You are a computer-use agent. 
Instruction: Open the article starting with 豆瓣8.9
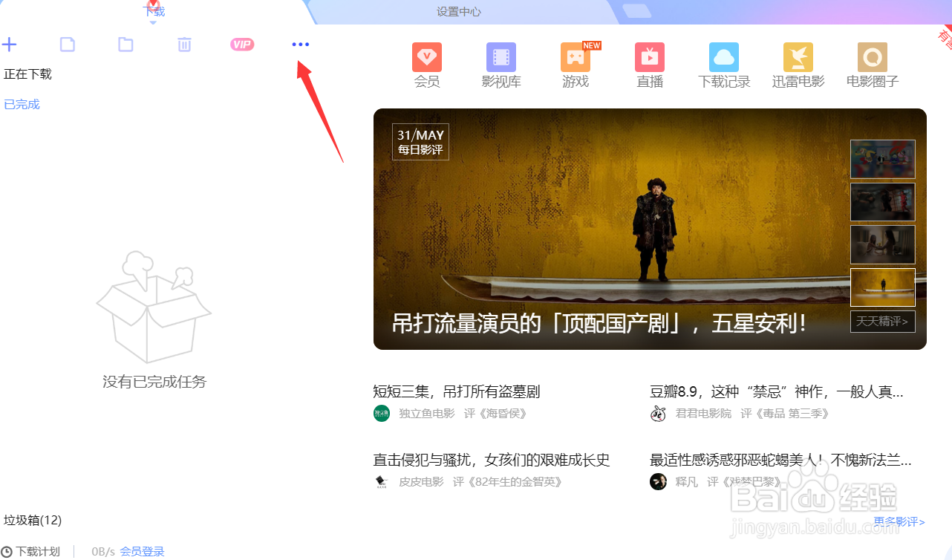click(x=777, y=391)
